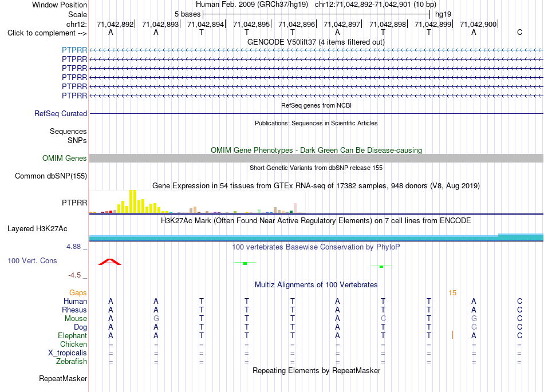Click the '5 bases' scale label
The width and height of the screenshot is (544, 392).
point(187,14)
